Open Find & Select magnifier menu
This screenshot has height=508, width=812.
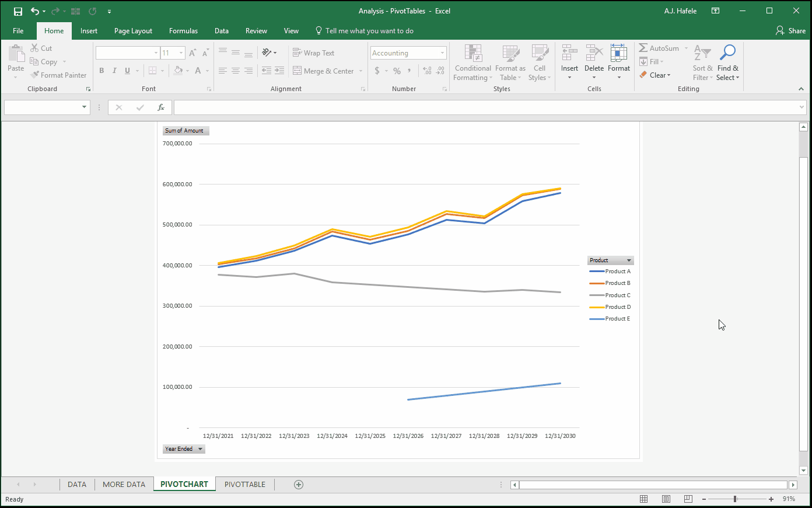tap(727, 62)
